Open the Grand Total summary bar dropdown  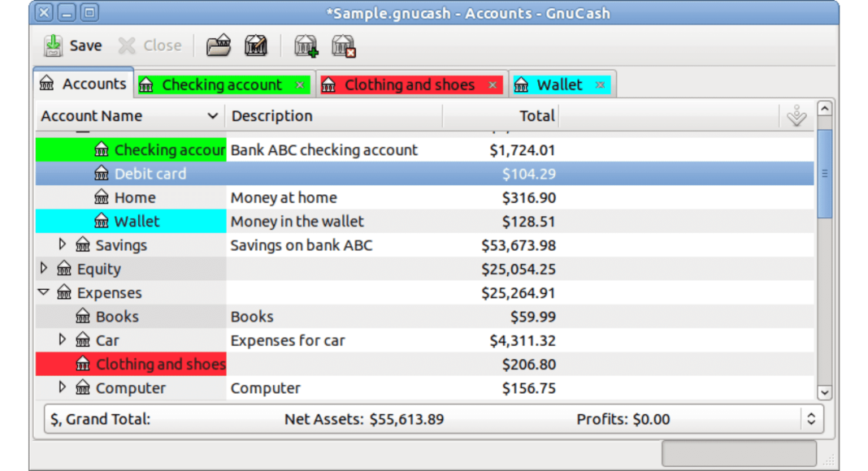pyautogui.click(x=810, y=419)
